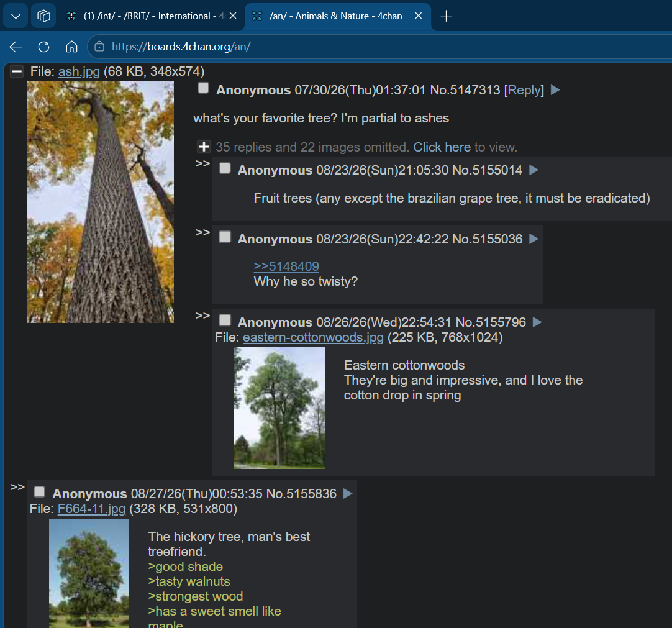
Task: Click greentext line '>good shade'
Action: tap(186, 567)
